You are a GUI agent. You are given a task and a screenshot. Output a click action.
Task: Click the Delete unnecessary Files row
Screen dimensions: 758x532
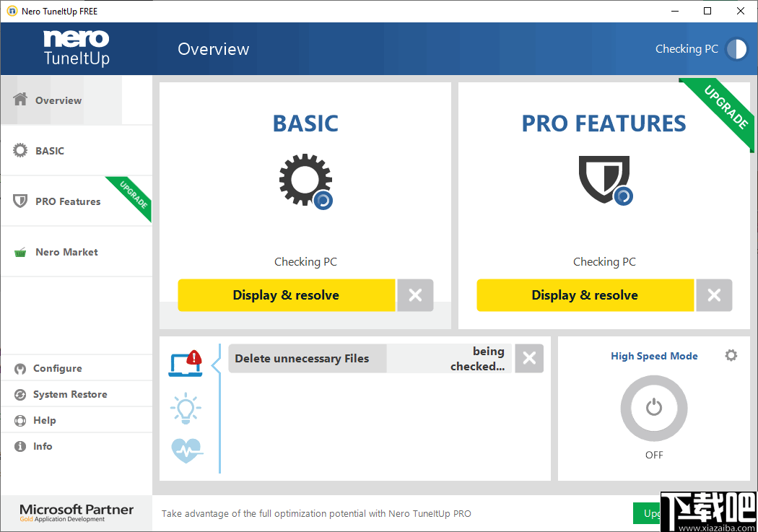click(x=370, y=358)
